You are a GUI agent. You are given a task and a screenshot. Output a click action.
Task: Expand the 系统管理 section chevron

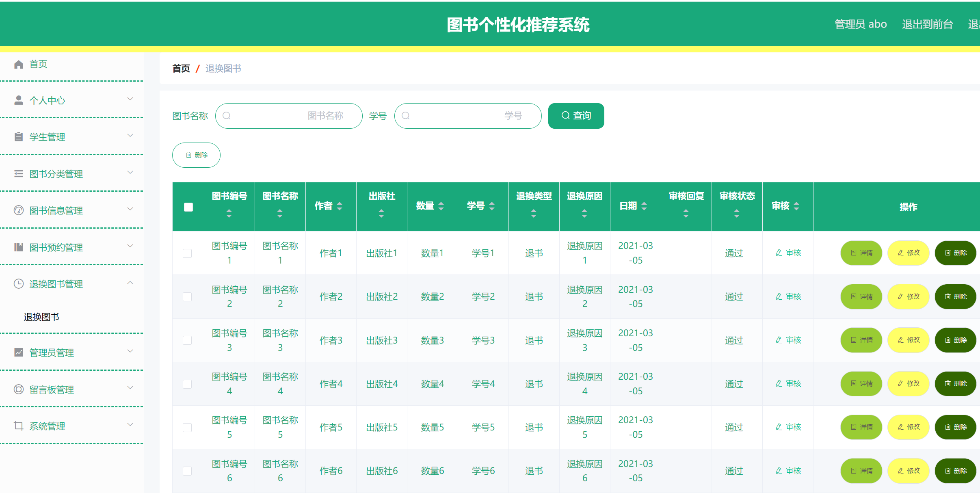click(x=130, y=424)
